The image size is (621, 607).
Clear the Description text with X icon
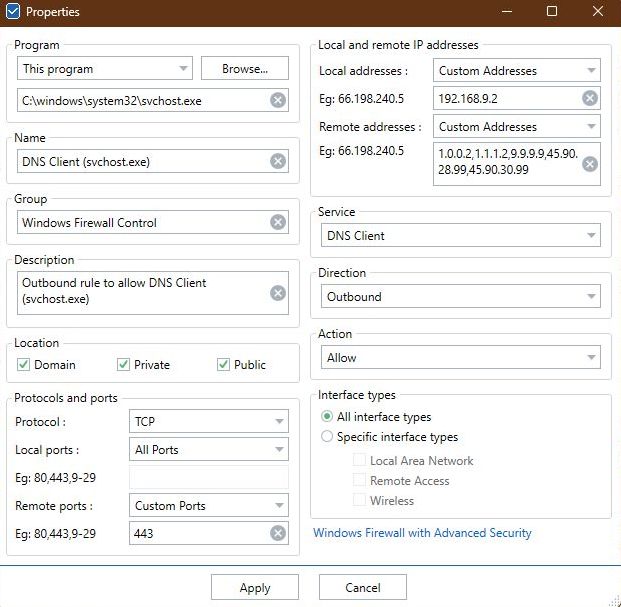click(278, 293)
